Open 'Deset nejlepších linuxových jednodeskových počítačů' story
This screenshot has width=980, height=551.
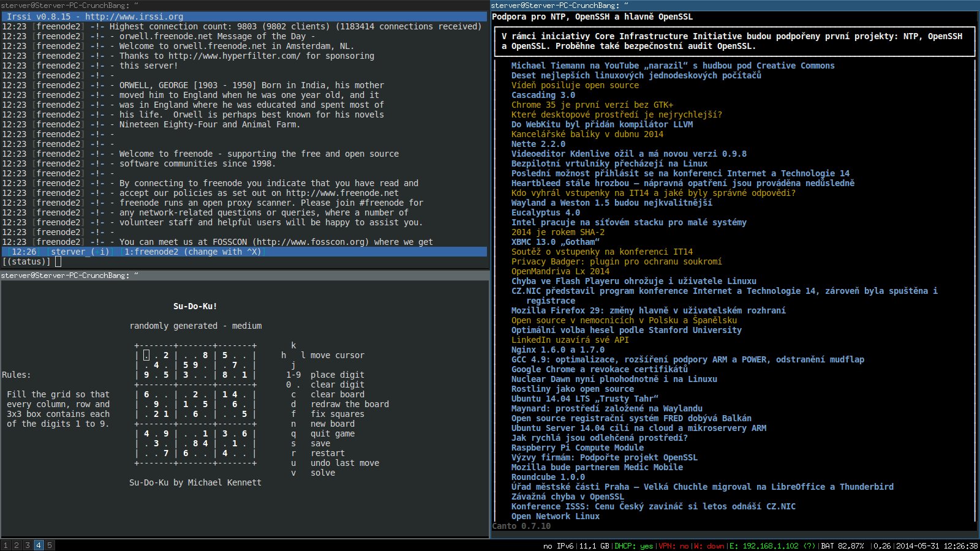(636, 75)
